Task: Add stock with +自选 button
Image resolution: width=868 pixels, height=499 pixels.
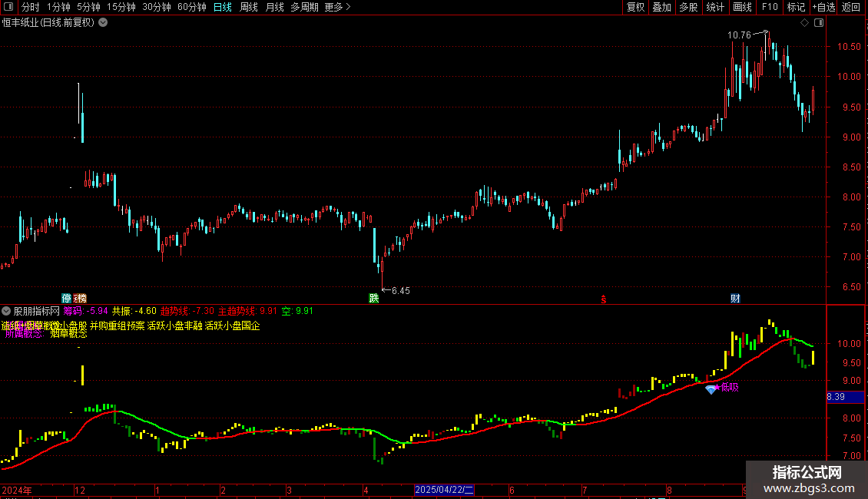Action: (x=823, y=7)
